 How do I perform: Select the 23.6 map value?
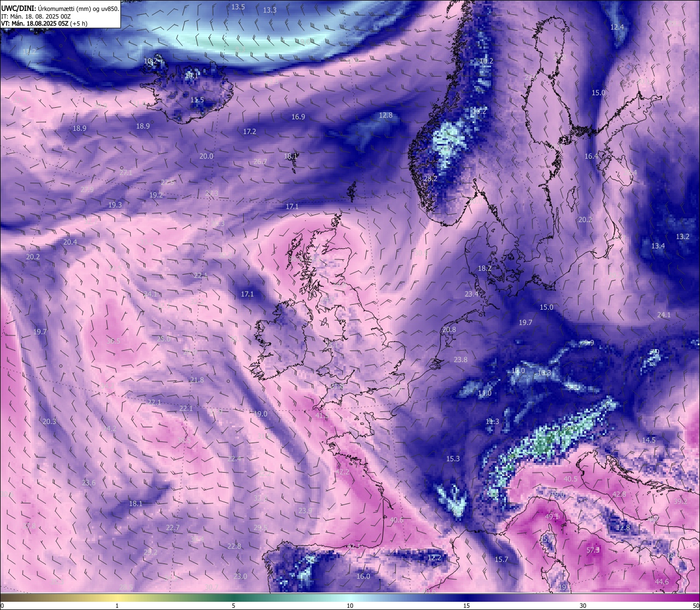(89, 483)
